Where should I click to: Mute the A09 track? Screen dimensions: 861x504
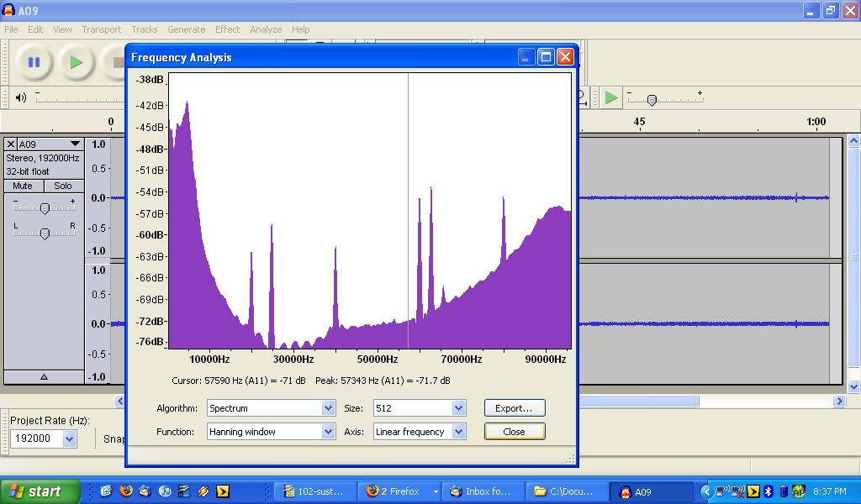23,186
